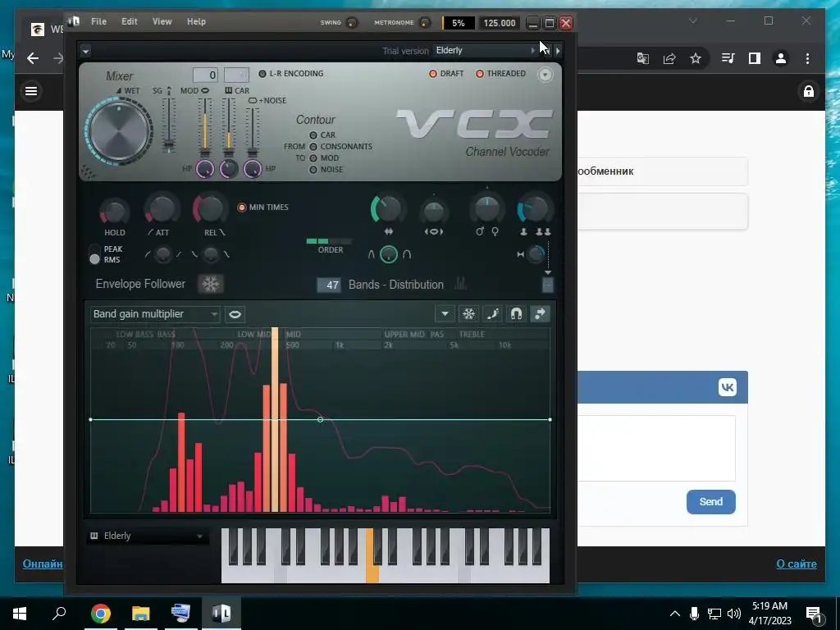Viewport: 840px width, 630px height.
Task: Click the 47 bands count field
Action: [329, 285]
